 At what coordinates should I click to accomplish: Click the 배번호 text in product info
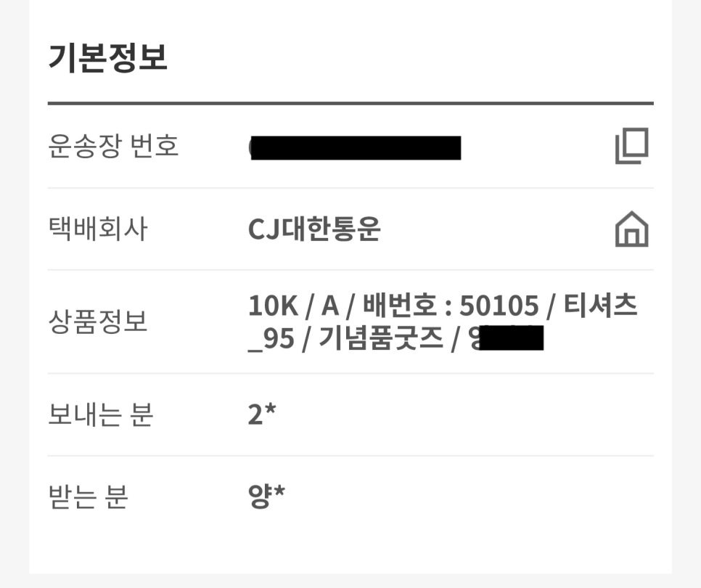coord(399,305)
